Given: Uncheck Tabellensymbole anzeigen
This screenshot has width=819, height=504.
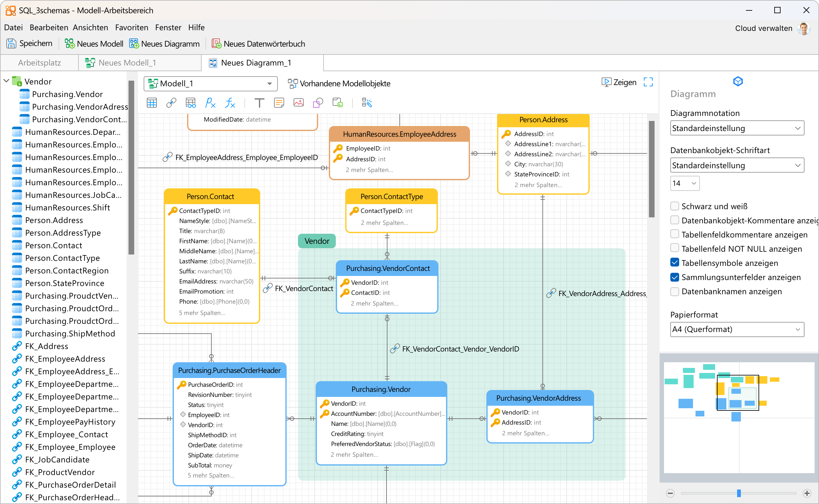Looking at the screenshot, I should (x=675, y=263).
